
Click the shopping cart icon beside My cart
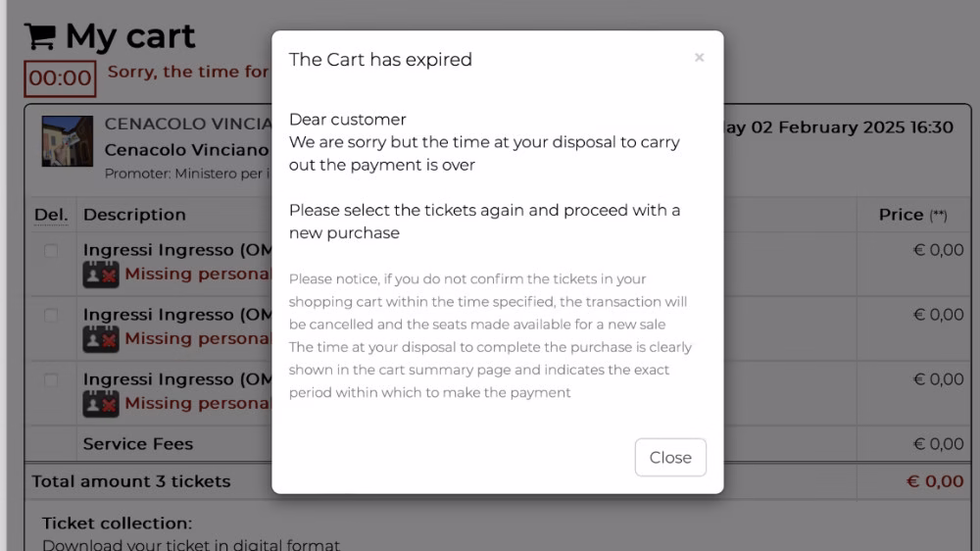point(39,37)
